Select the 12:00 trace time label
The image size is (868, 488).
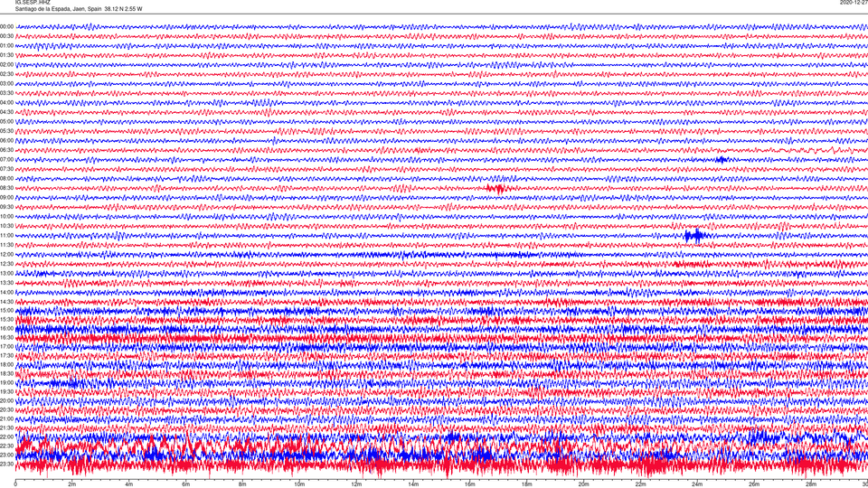tap(6, 254)
